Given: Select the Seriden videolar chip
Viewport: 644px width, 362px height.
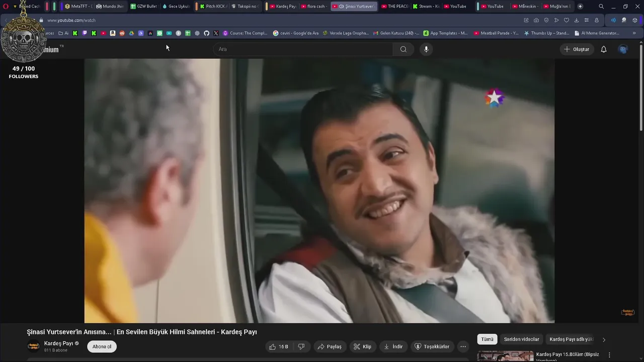Looking at the screenshot, I should coord(521,339).
